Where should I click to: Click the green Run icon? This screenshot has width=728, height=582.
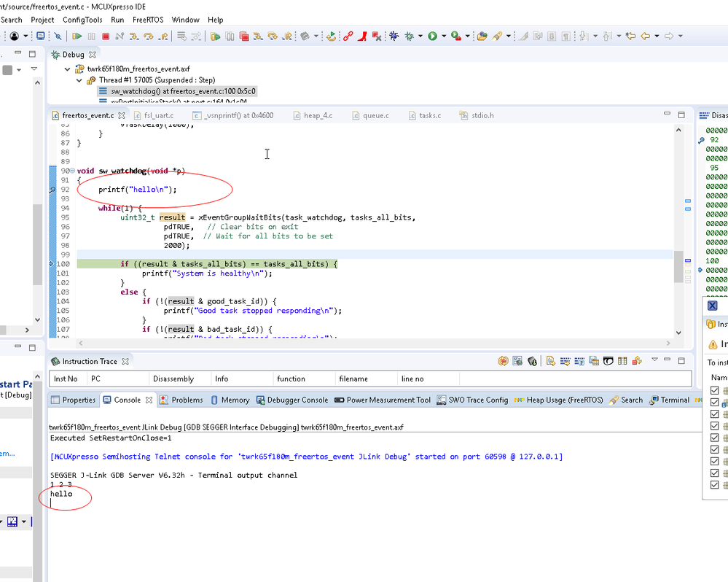[x=433, y=36]
